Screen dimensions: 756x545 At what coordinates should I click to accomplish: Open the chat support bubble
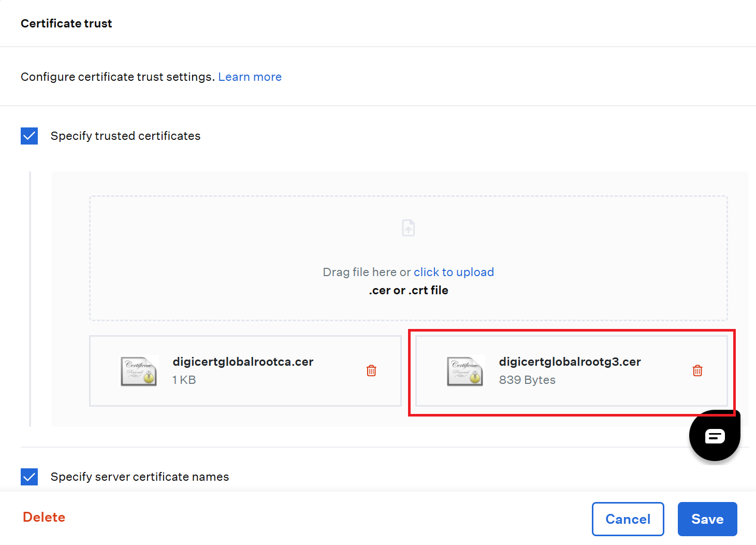[715, 436]
